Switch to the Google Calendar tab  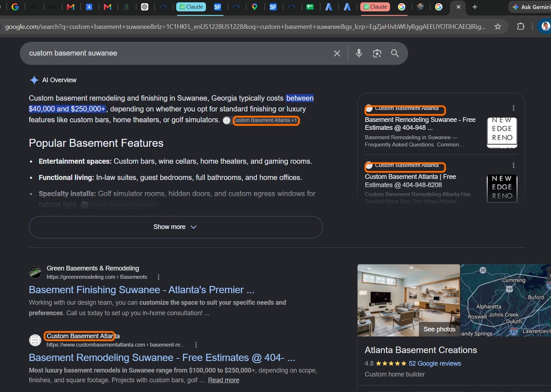pos(89,7)
